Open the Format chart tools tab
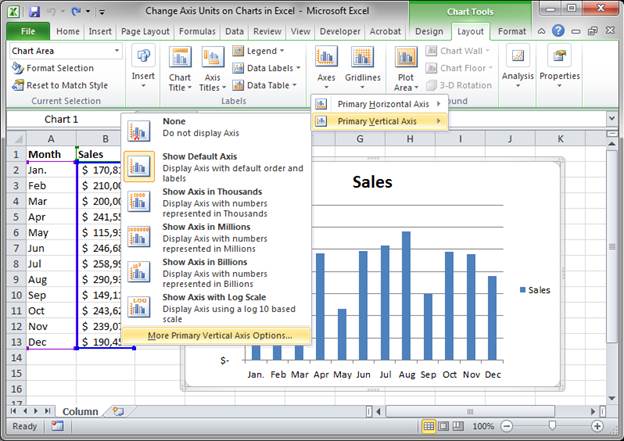624x441 pixels. tap(512, 31)
